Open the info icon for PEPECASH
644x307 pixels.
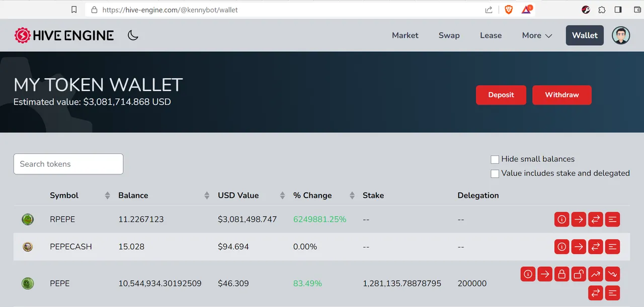click(561, 247)
